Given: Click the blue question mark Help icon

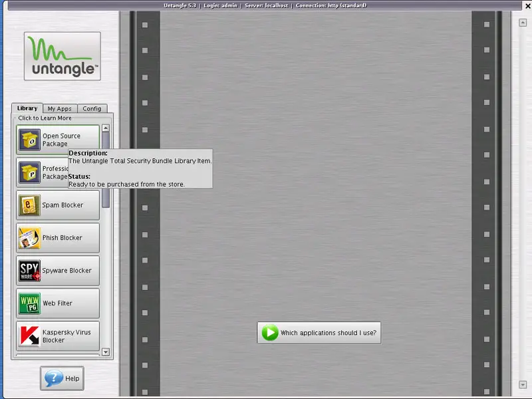Looking at the screenshot, I should (54, 378).
